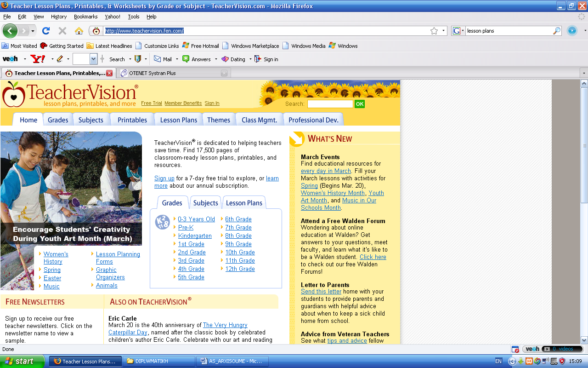Reload the page with the blue Refresh icon
Viewport: 588px width, 368px height.
pos(45,31)
